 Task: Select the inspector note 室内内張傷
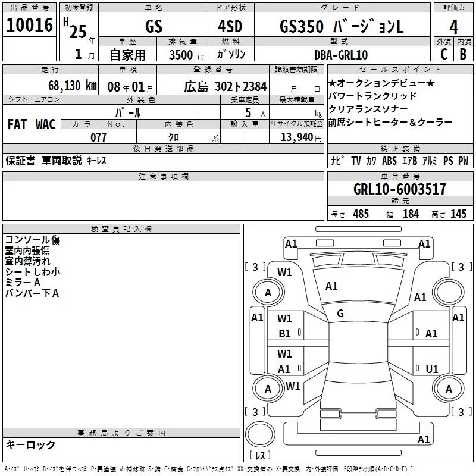(27, 250)
